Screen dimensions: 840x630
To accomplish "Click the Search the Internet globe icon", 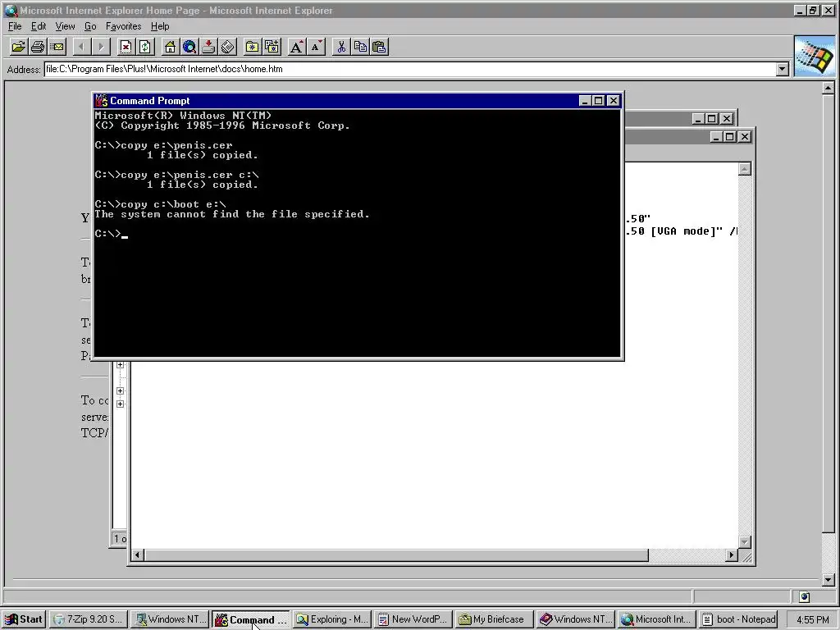I will [x=189, y=47].
